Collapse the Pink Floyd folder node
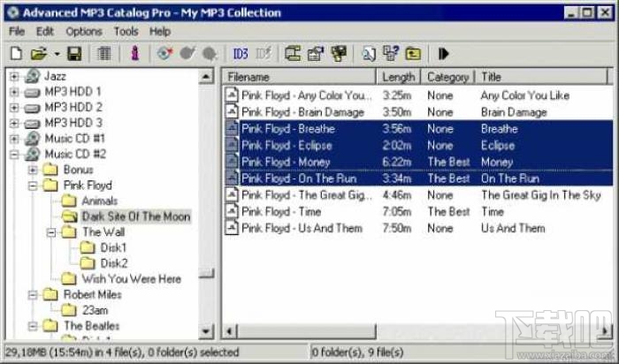The image size is (619, 364). [33, 186]
